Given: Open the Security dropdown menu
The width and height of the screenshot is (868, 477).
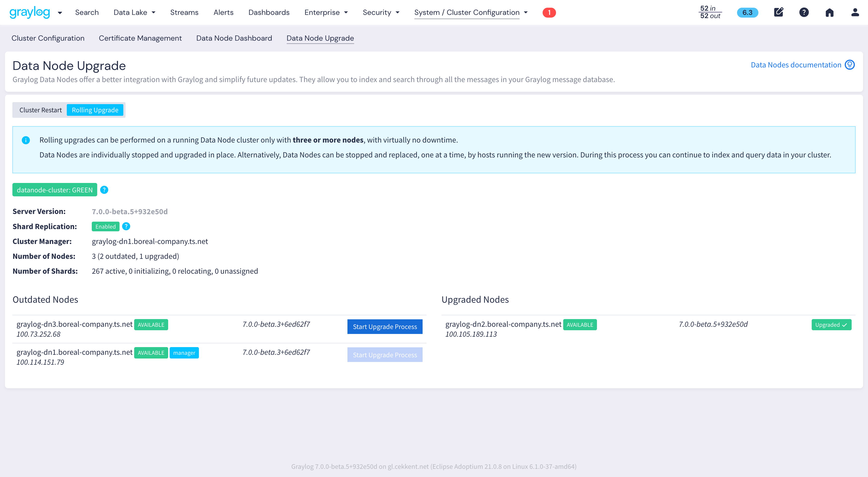Looking at the screenshot, I should 381,12.
